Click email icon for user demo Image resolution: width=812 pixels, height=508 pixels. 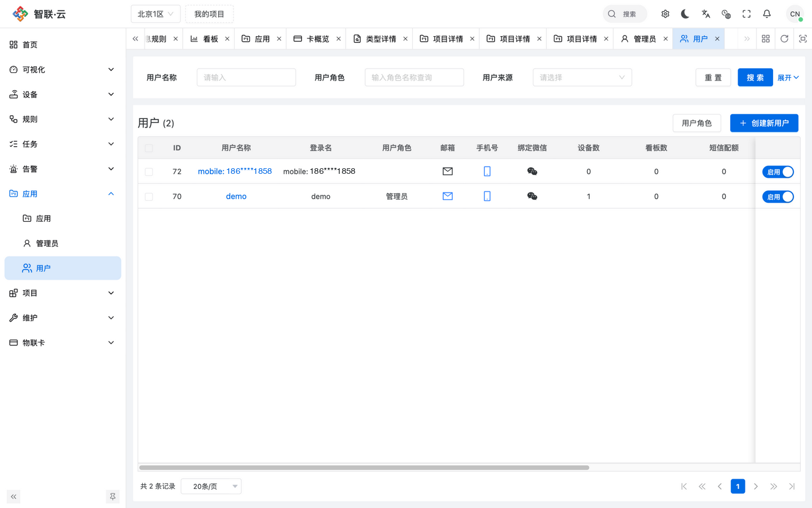[448, 196]
